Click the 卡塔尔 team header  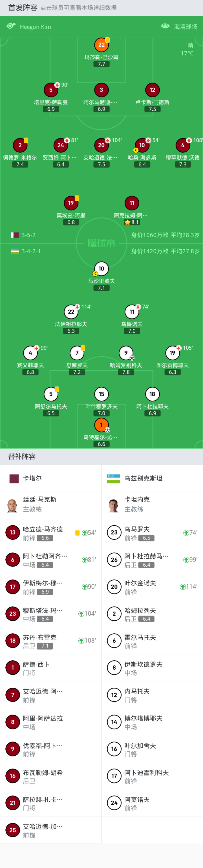click(x=32, y=478)
